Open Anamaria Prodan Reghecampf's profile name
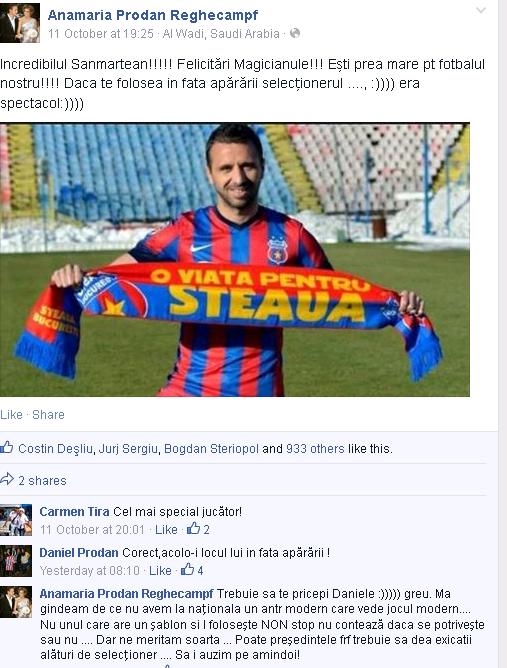This screenshot has width=507, height=668. 153,15
